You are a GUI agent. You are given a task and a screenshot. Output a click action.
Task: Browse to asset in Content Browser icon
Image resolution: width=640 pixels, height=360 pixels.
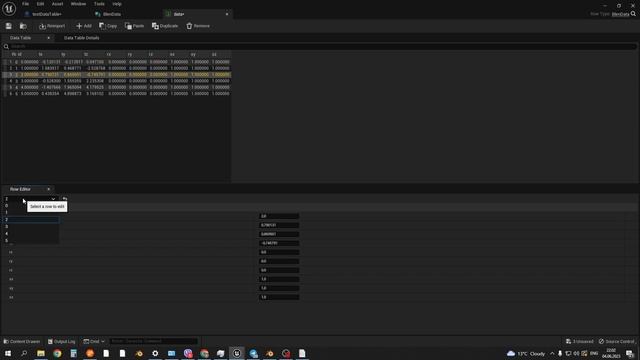pos(23,26)
